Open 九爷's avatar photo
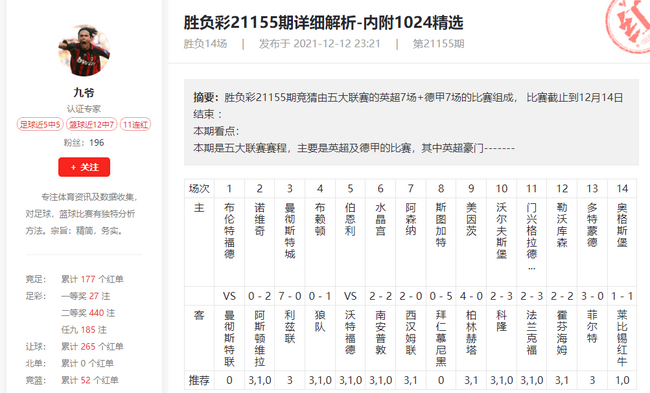 [84, 51]
